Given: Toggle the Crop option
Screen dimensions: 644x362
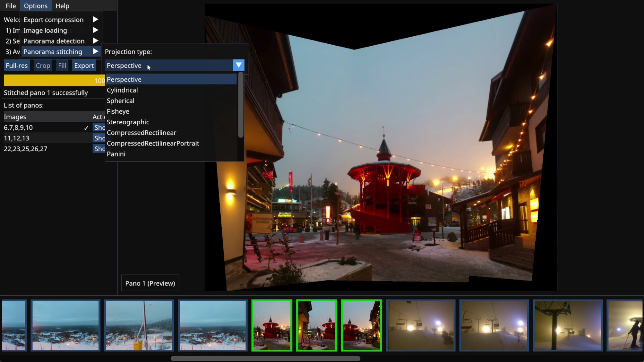Looking at the screenshot, I should (43, 66).
